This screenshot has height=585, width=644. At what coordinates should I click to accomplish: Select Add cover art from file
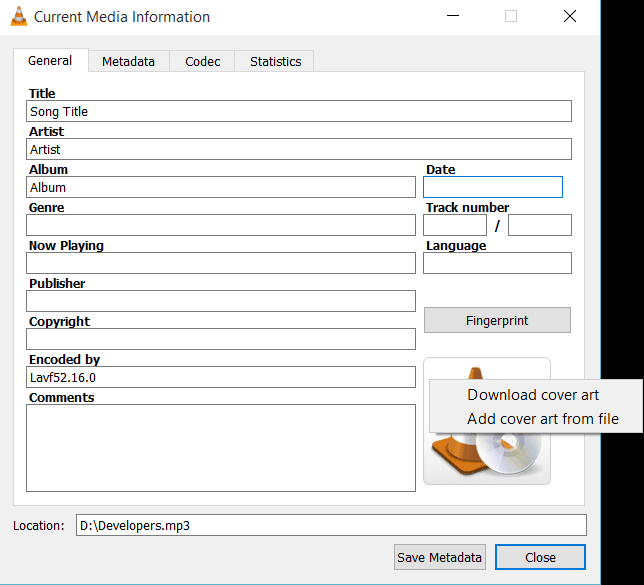[542, 419]
